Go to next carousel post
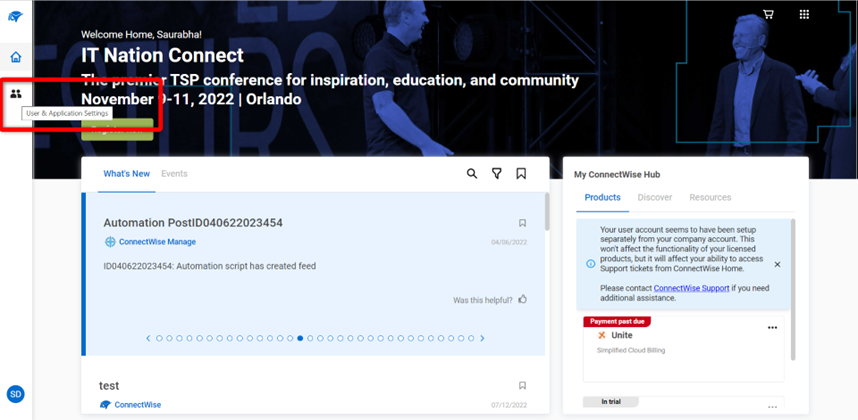 (x=482, y=339)
